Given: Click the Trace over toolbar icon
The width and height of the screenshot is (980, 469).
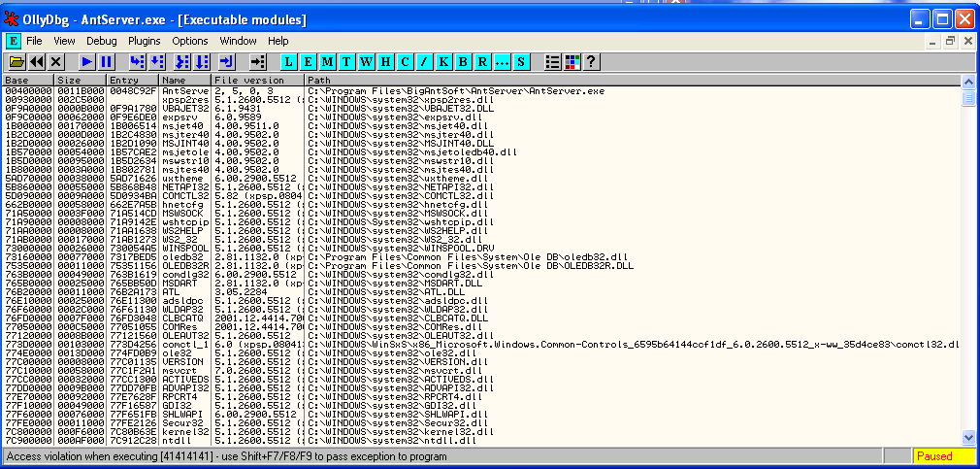Looking at the screenshot, I should 201,61.
